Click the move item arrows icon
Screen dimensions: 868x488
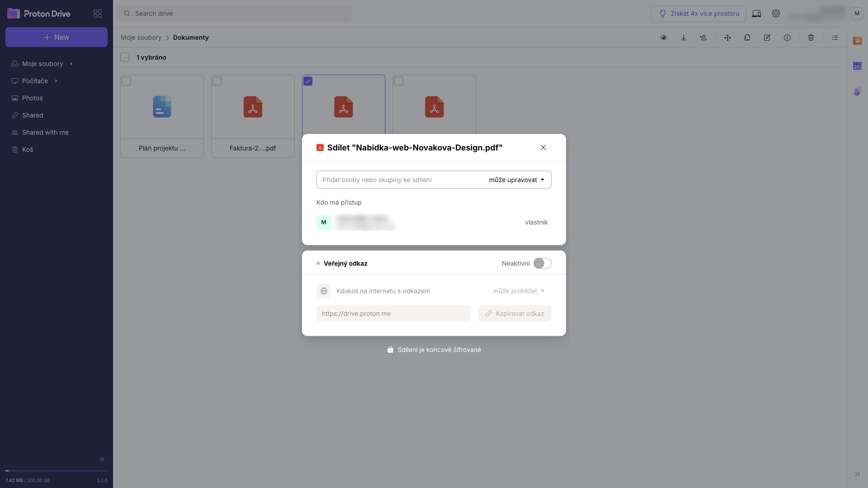[x=727, y=38]
